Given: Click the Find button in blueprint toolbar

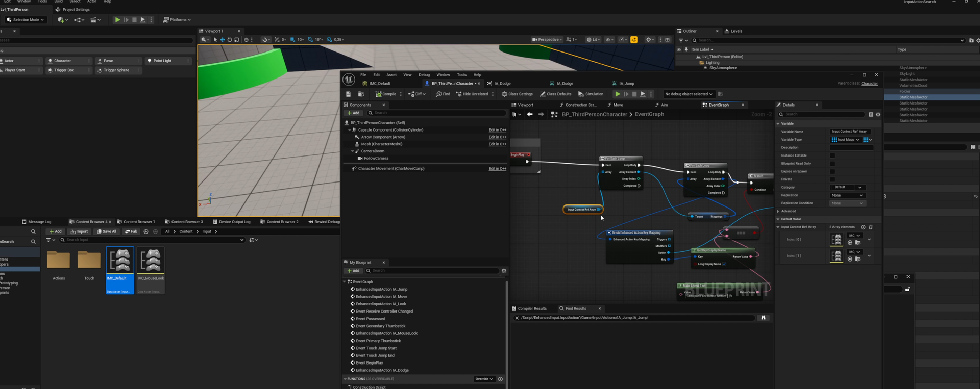Looking at the screenshot, I should pyautogui.click(x=443, y=94).
